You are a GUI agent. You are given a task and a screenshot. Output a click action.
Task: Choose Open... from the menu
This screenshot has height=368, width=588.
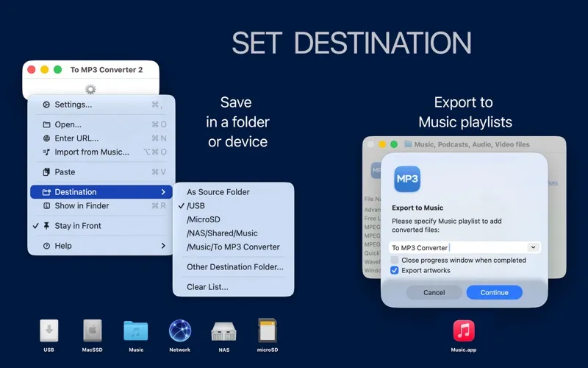point(101,124)
